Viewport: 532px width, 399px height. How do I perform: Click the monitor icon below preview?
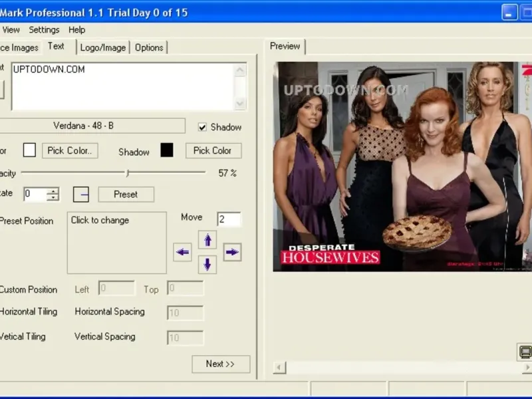tap(525, 352)
